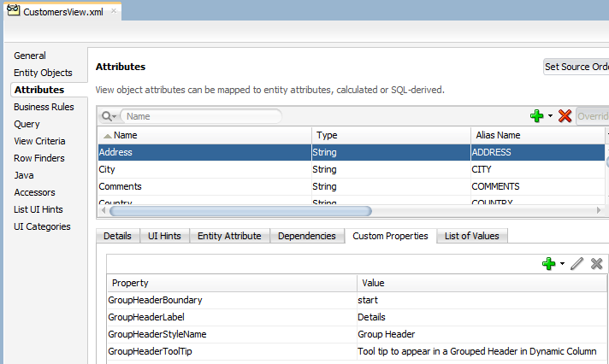Image resolution: width=609 pixels, height=364 pixels.
Task: Select Business Rules in the left navigation
Action: click(x=44, y=107)
